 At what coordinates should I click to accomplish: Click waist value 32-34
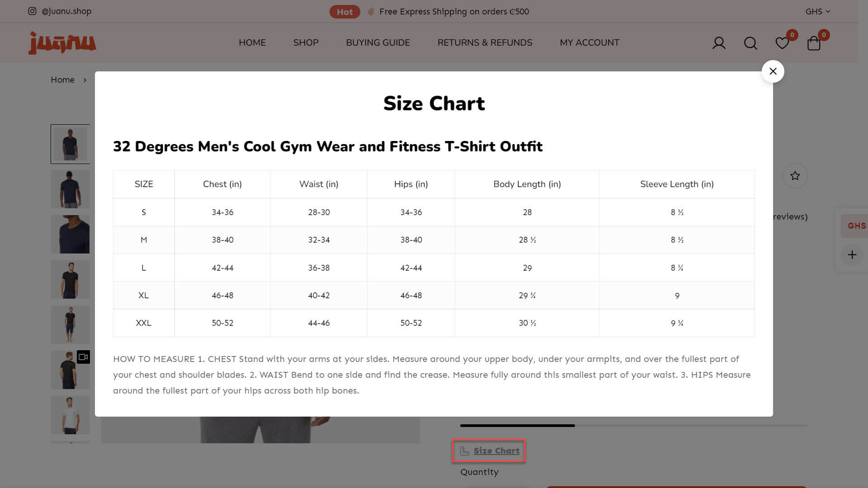pos(319,240)
